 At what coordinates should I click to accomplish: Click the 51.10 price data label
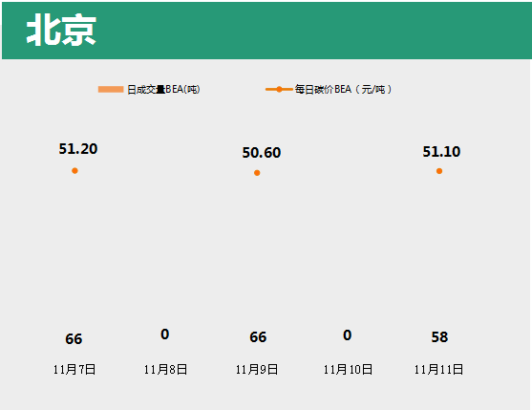(441, 151)
